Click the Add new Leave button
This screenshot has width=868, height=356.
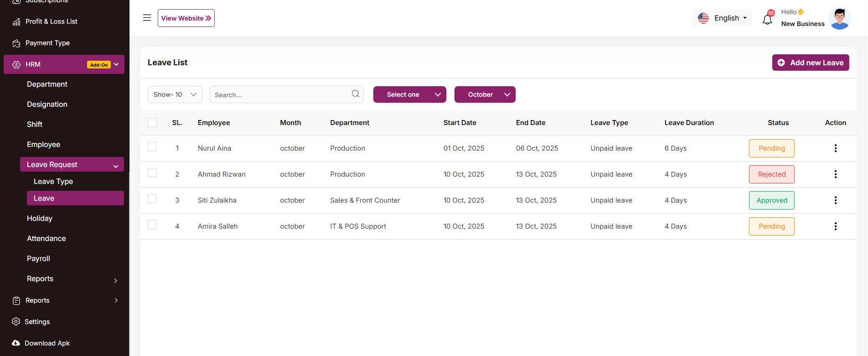(810, 63)
